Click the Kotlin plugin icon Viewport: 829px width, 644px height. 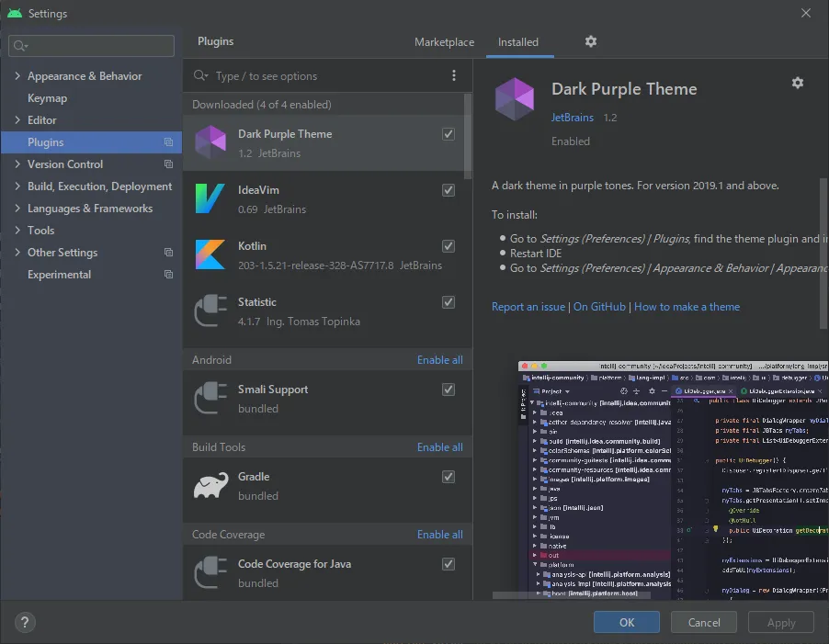click(210, 254)
